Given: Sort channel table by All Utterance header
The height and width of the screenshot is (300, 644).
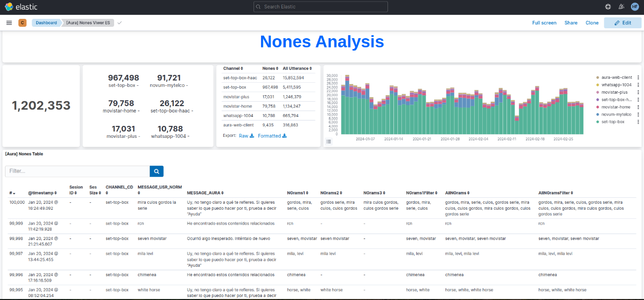Looking at the screenshot, I should click(298, 68).
